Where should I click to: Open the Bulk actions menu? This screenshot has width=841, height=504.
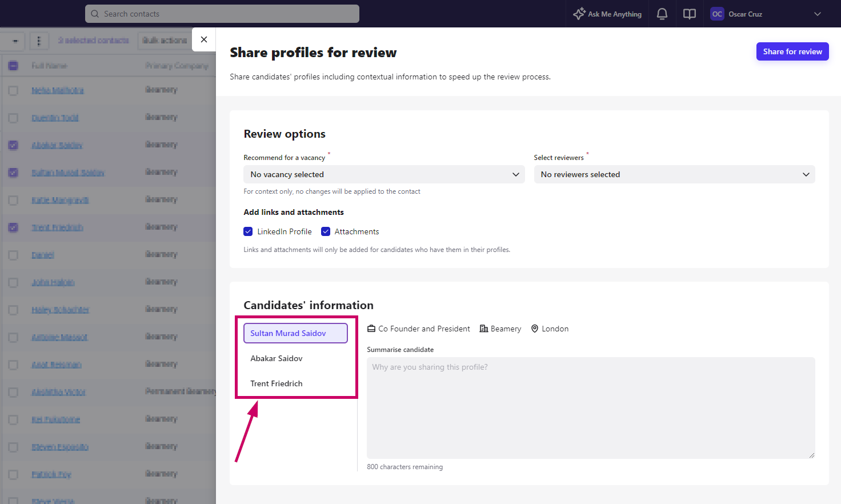pyautogui.click(x=165, y=41)
